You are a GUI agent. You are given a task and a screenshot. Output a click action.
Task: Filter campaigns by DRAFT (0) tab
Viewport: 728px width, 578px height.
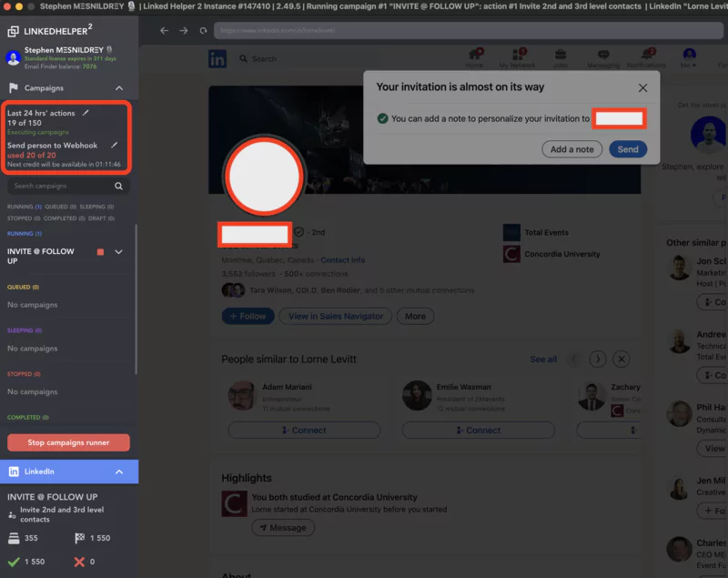(x=101, y=218)
